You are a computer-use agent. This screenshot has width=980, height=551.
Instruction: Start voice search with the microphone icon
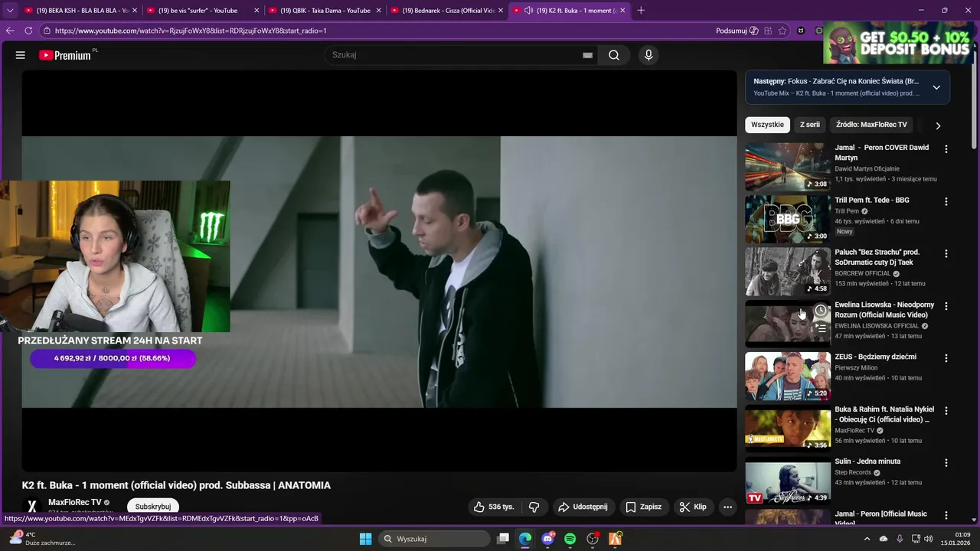point(648,55)
